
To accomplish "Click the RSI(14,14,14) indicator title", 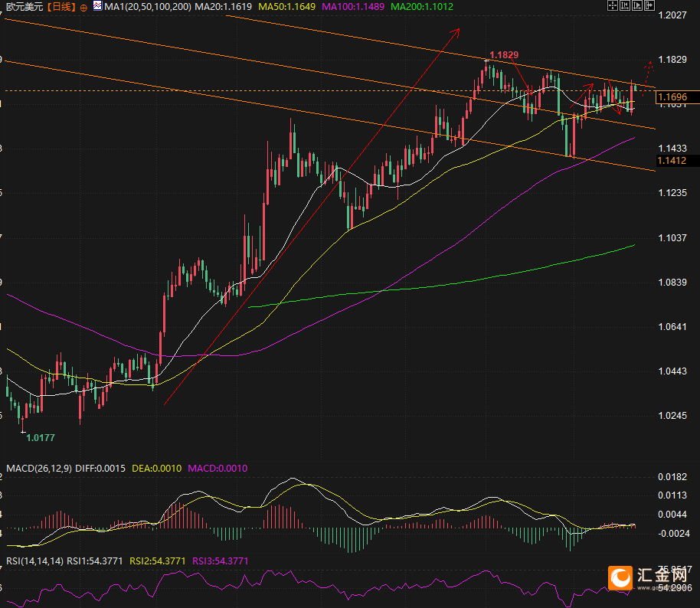I will (34, 561).
